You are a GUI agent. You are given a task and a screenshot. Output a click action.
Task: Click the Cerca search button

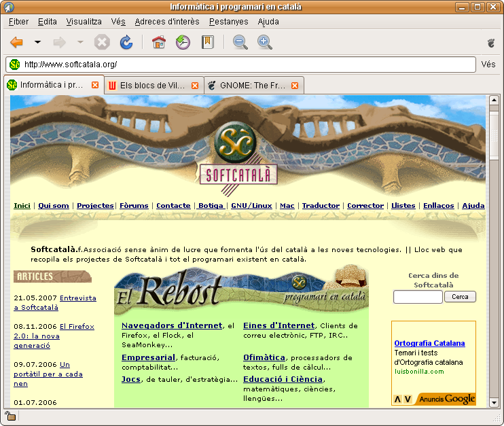(460, 297)
